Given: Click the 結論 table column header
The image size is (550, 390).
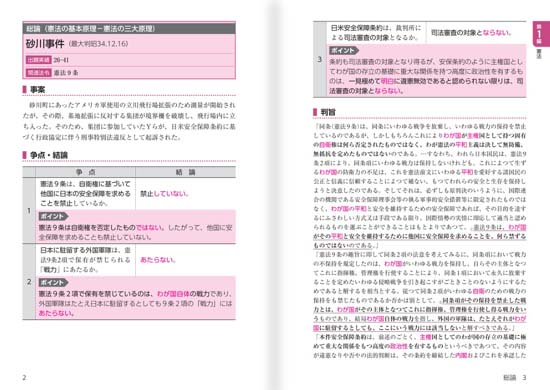Looking at the screenshot, I should click(x=186, y=172).
